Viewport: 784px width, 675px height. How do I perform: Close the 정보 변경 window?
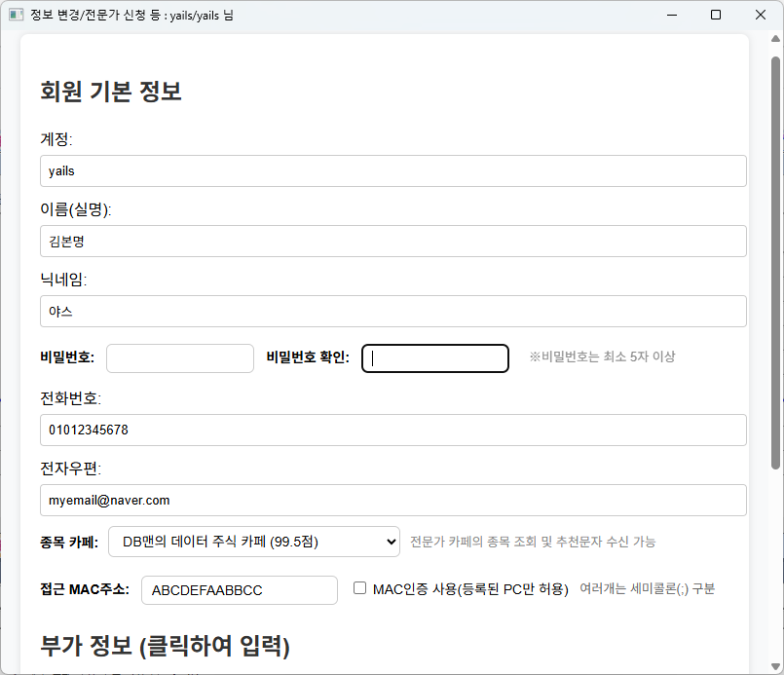761,15
